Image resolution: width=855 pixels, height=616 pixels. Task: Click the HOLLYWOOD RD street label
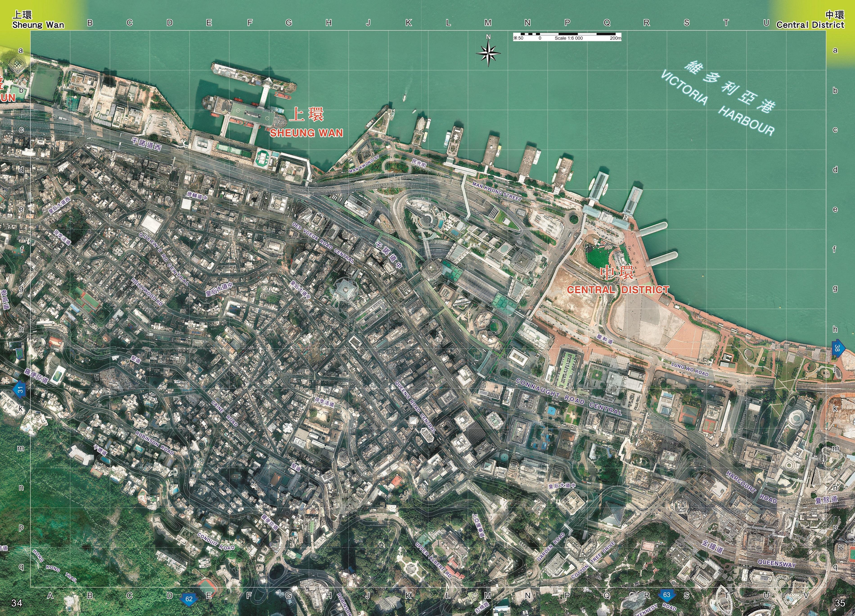(x=147, y=292)
